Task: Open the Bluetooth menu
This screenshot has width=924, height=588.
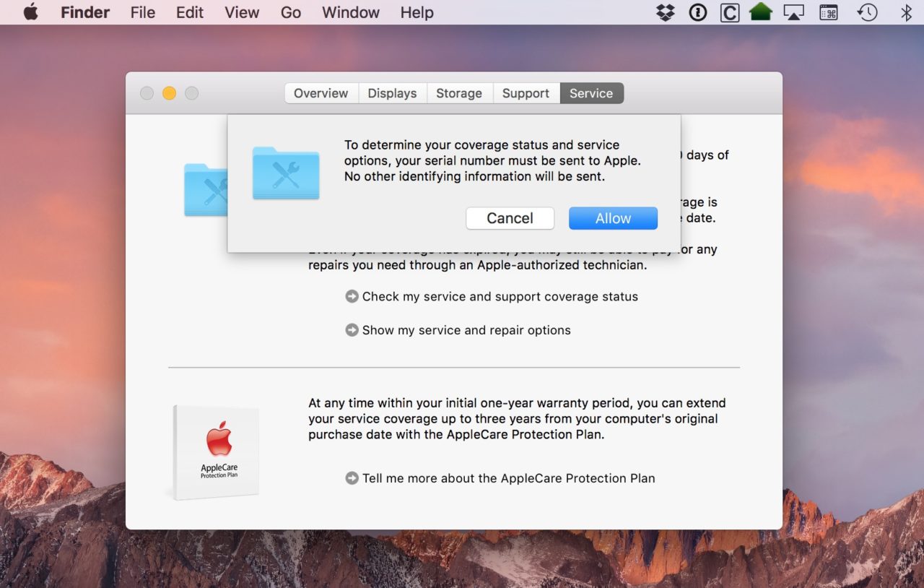Action: coord(906,12)
